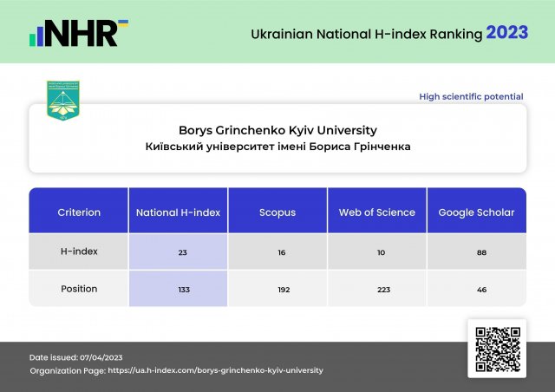The width and height of the screenshot is (555, 392).
Task: Select the Scopus position value 192
Action: pos(283,290)
